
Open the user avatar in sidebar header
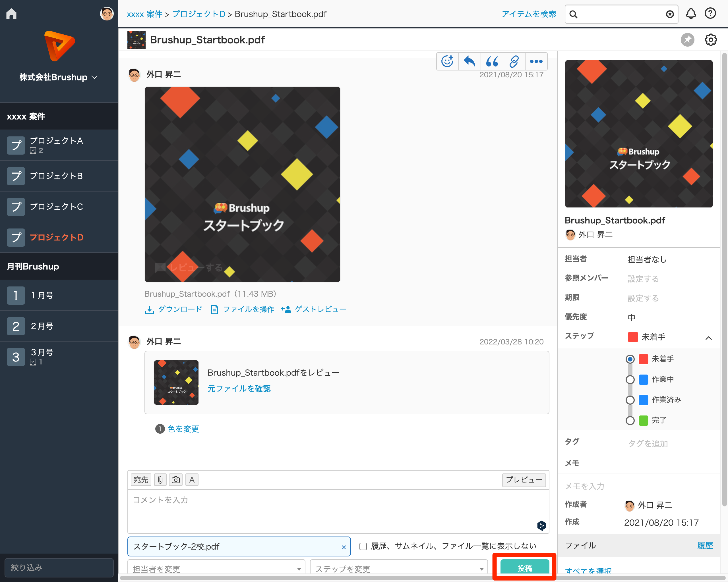(x=107, y=14)
